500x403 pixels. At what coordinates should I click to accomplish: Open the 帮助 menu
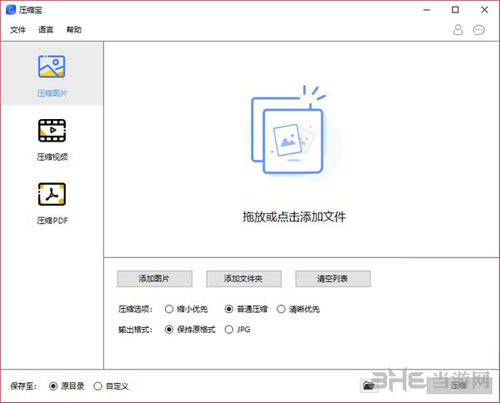[74, 30]
